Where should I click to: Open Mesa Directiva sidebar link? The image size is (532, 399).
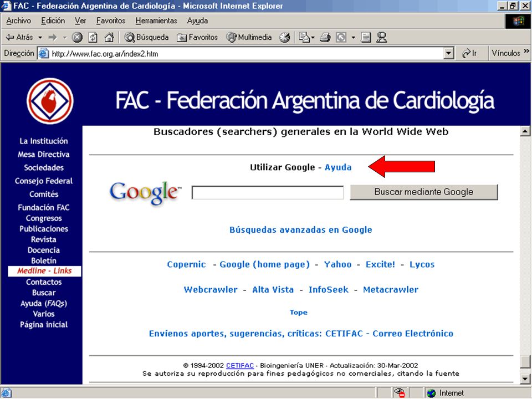tap(44, 155)
